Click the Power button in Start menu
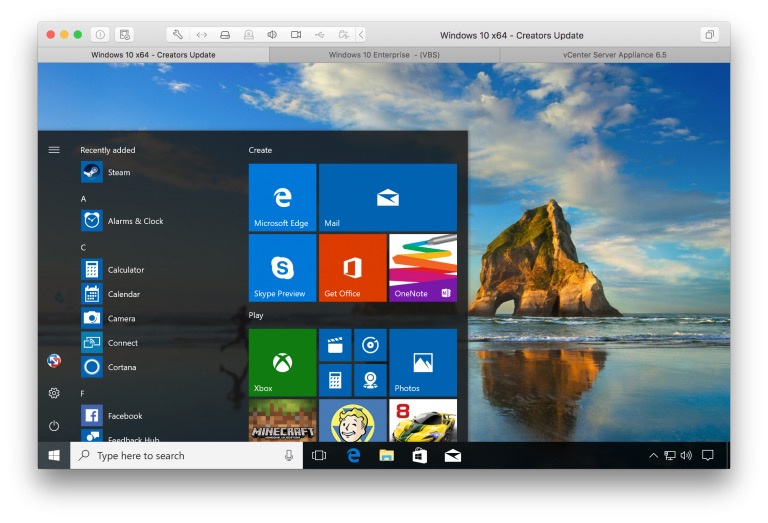Image resolution: width=768 pixels, height=523 pixels. tap(54, 426)
